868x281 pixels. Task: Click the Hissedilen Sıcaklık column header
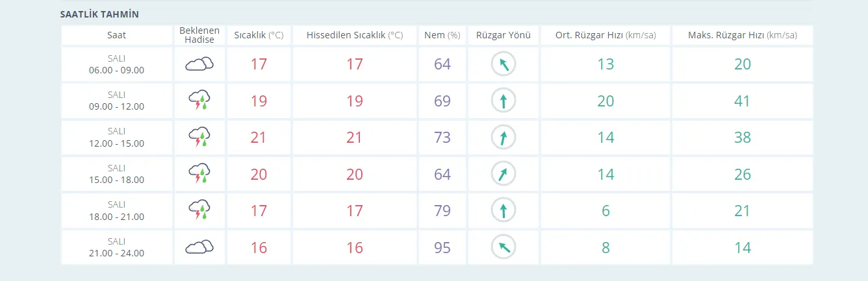355,35
